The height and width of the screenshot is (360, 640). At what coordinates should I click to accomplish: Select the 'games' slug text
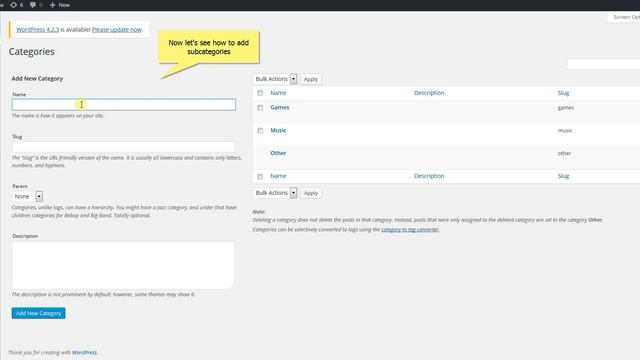point(566,108)
